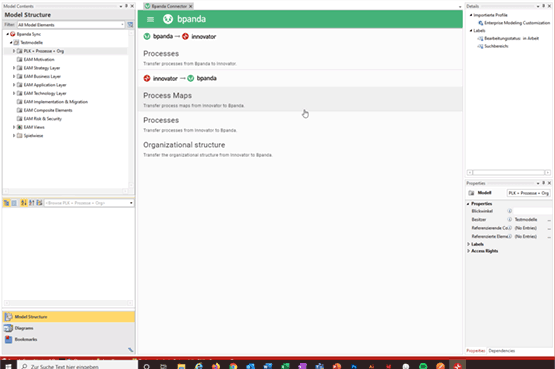The height and width of the screenshot is (369, 555).
Task: Collapse the Importierte Profile section in Details
Action: [471, 15]
